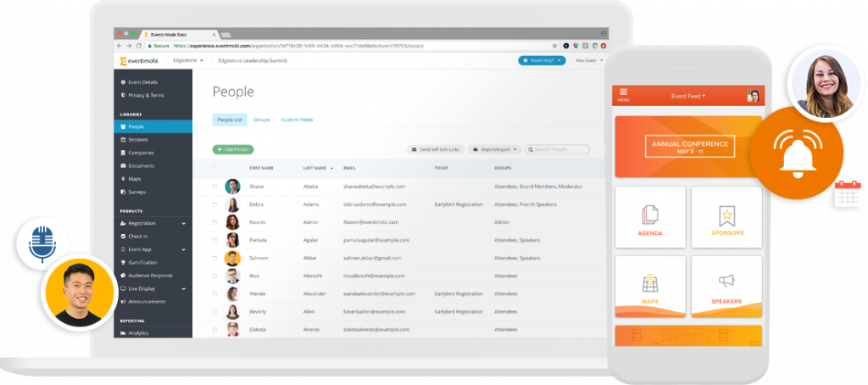Click the Send Self-Edit Links button
868x385 pixels.
click(436, 149)
